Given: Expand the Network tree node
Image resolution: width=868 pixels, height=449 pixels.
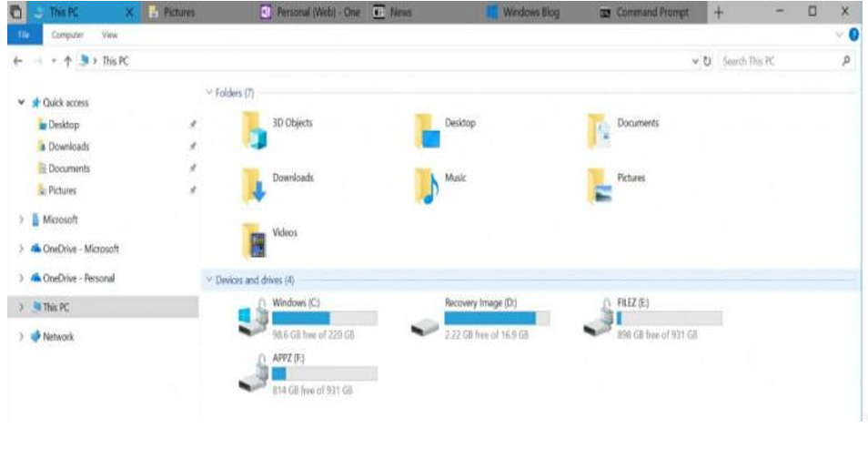Looking at the screenshot, I should pyautogui.click(x=22, y=337).
